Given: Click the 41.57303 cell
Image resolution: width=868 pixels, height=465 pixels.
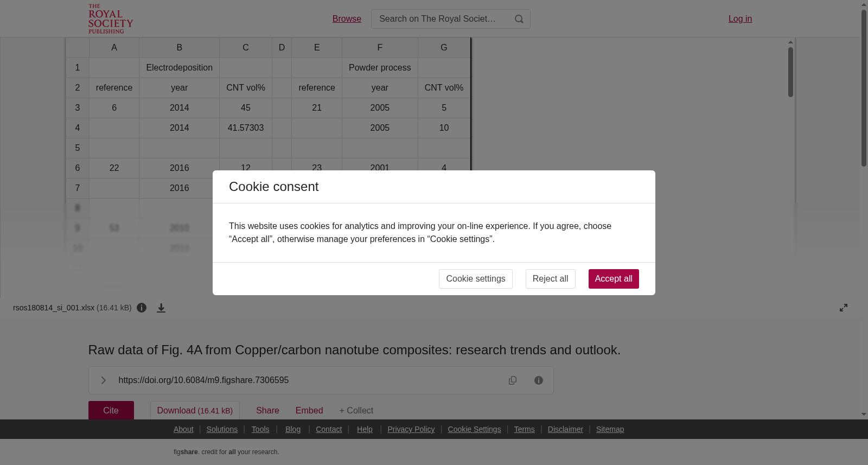Looking at the screenshot, I should pyautogui.click(x=246, y=128).
